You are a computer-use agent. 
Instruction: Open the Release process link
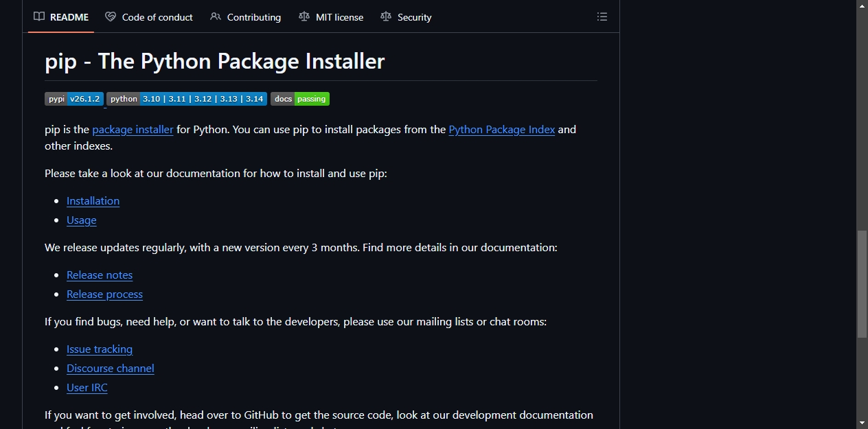104,294
